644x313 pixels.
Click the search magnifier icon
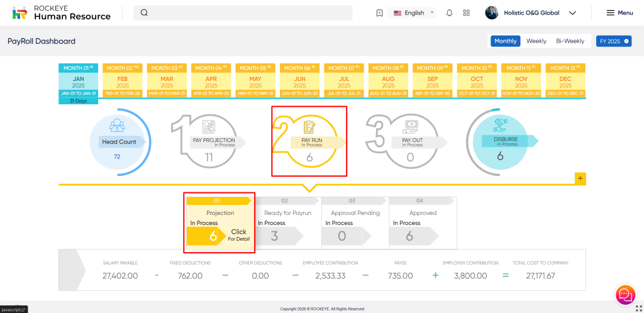pos(144,13)
